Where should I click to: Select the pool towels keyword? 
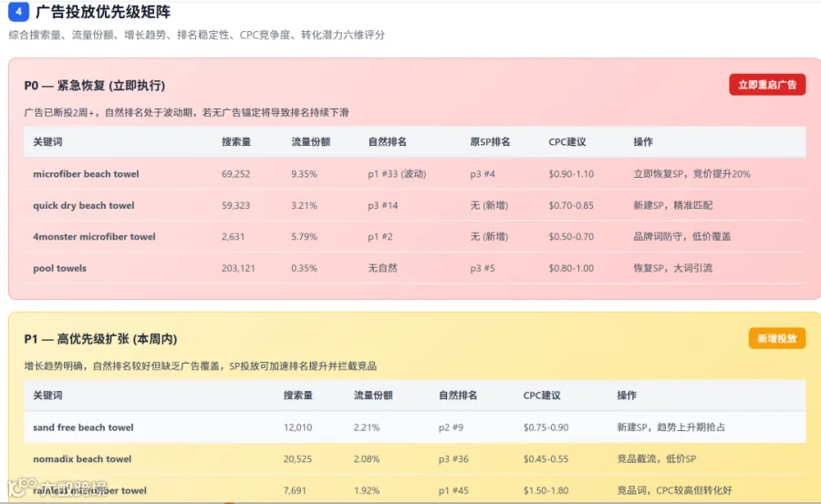coord(59,268)
